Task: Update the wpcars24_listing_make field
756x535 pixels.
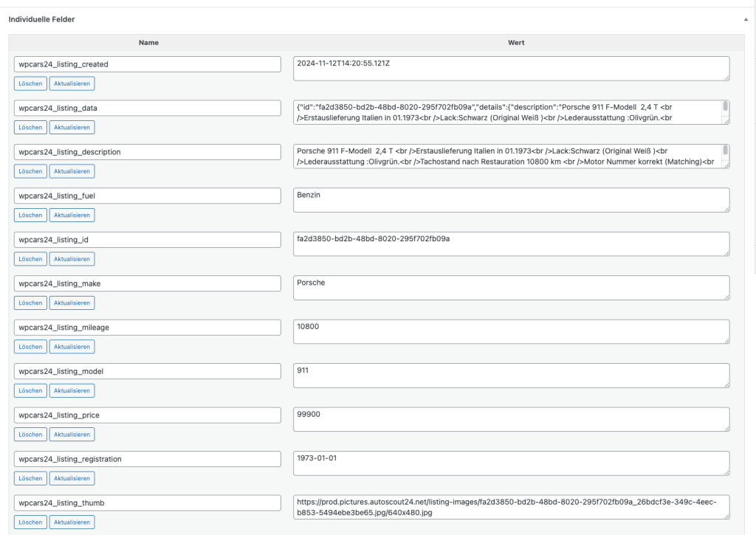Action: point(72,303)
